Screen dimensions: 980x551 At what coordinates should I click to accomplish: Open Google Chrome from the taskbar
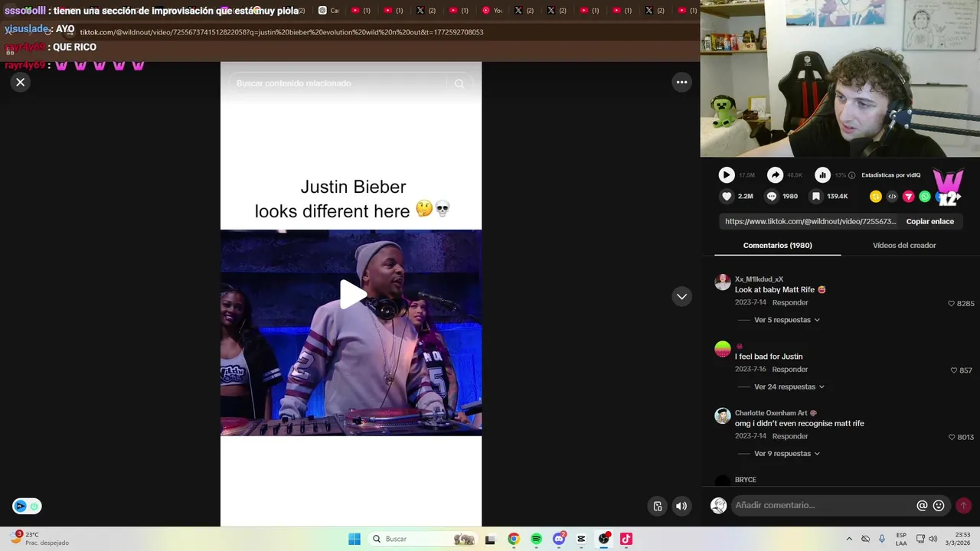tap(514, 539)
